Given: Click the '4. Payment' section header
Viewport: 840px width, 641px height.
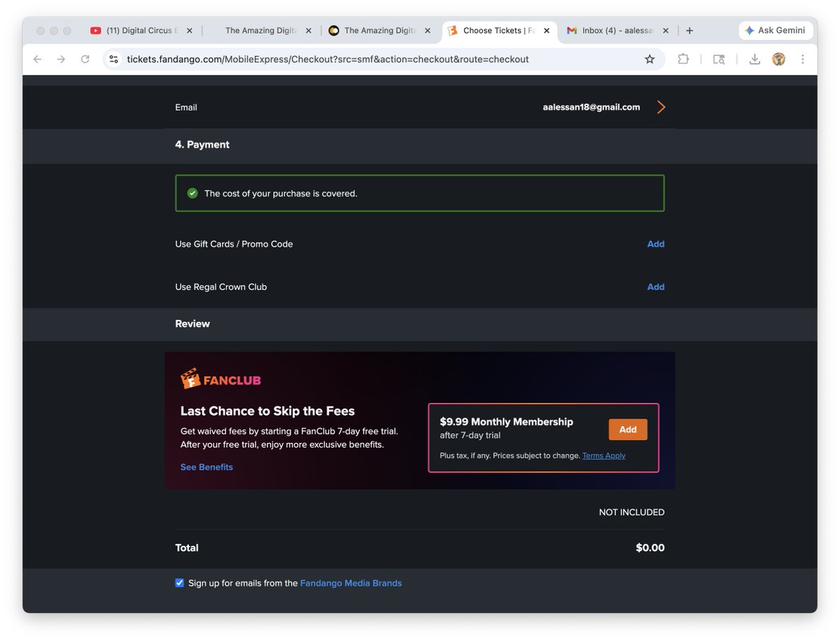Looking at the screenshot, I should (202, 144).
